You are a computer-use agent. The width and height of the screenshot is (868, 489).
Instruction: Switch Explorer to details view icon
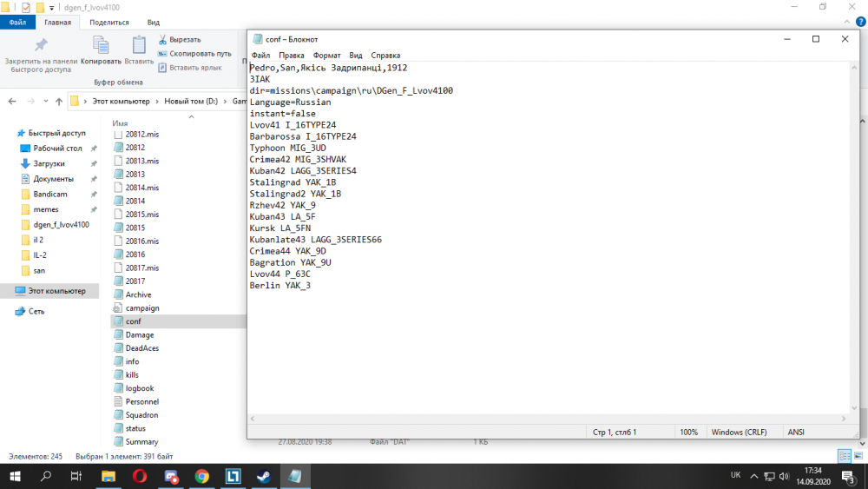[845, 456]
